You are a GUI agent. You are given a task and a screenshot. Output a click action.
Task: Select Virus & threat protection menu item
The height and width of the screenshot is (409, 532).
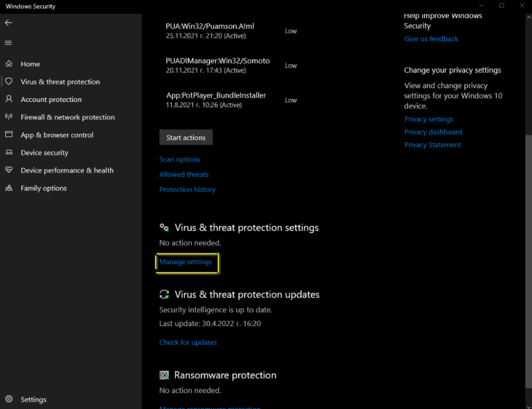coord(71,82)
